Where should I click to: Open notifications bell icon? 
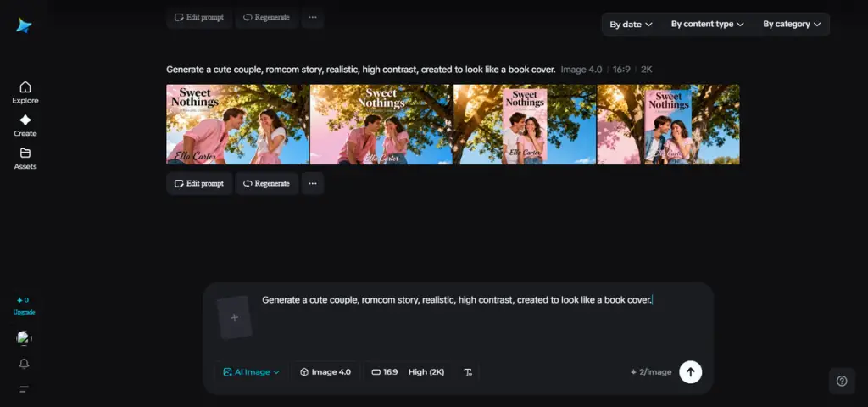[x=24, y=364]
